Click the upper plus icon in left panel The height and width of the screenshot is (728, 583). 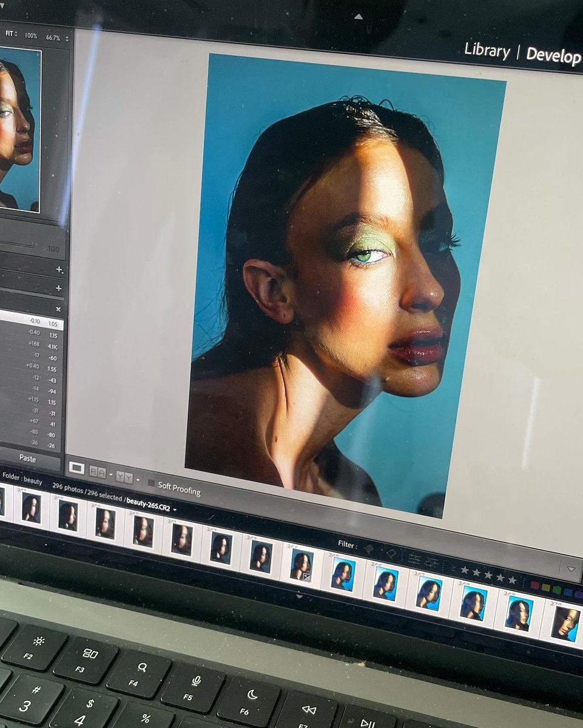tap(59, 269)
